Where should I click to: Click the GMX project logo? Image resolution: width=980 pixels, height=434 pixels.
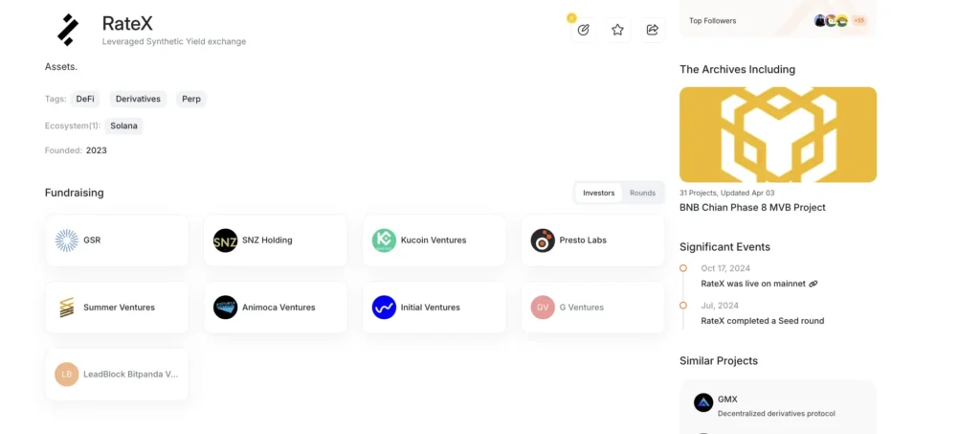coord(703,402)
